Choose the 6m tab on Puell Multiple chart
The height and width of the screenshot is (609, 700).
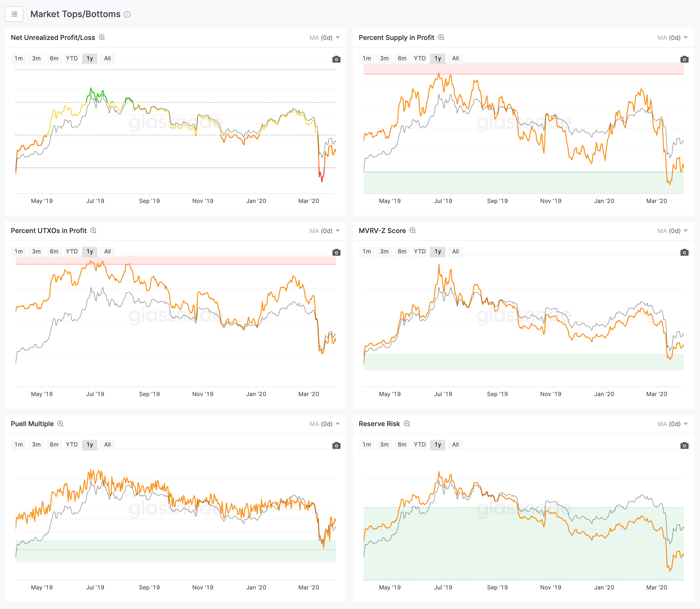pos(54,444)
